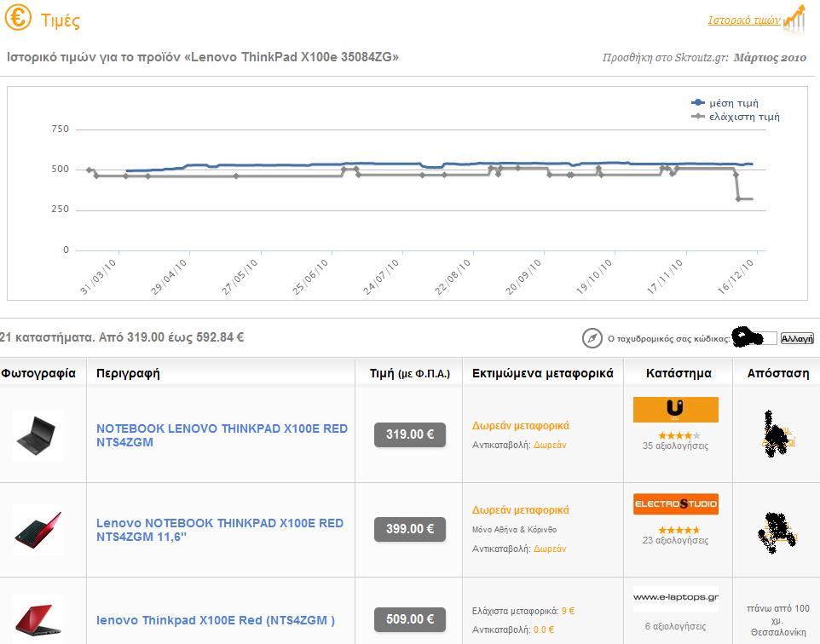Click the star rating above 35 αξιολογήσεις
The height and width of the screenshot is (644, 820).
(679, 435)
